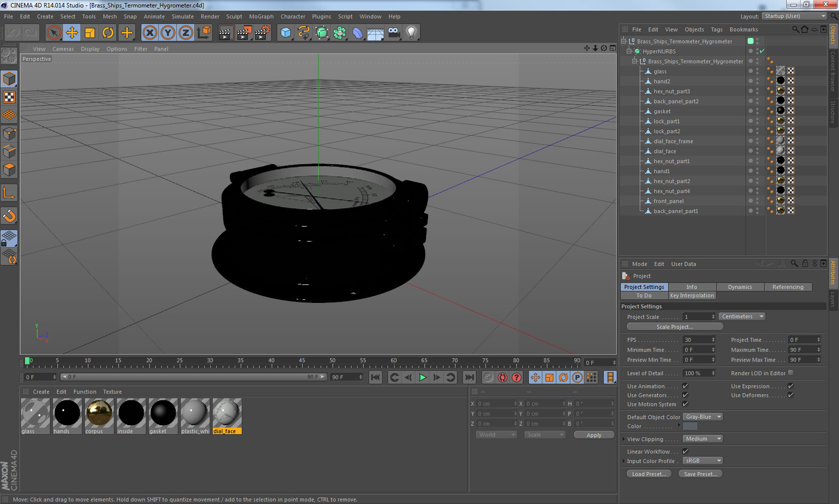Click Load Preset button

[x=649, y=474]
